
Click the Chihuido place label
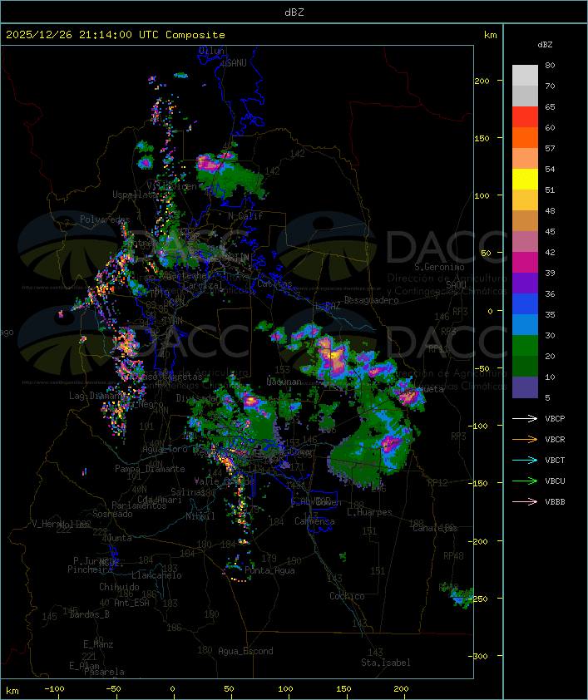click(119, 587)
